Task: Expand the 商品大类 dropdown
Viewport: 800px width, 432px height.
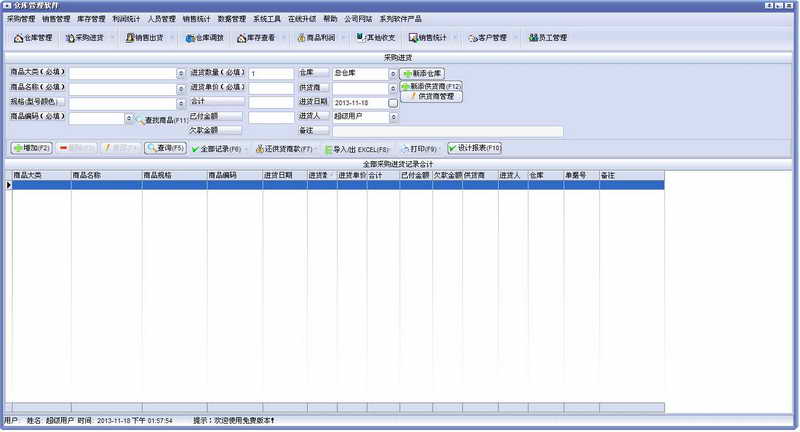Action: 181,74
